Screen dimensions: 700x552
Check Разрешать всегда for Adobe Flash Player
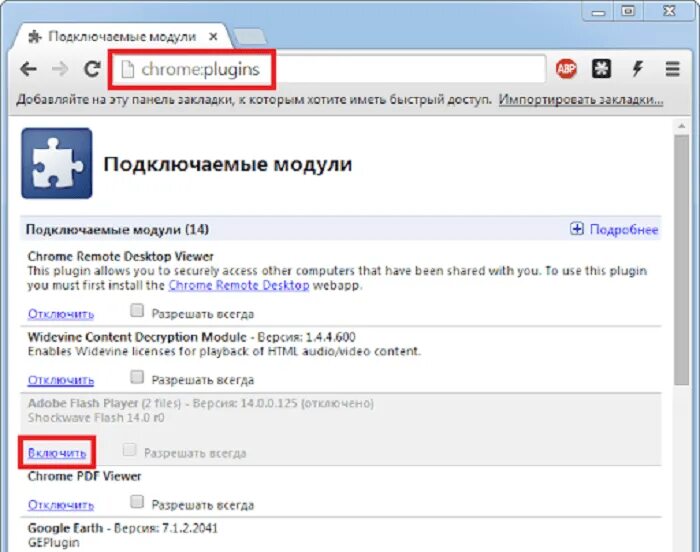point(129,449)
